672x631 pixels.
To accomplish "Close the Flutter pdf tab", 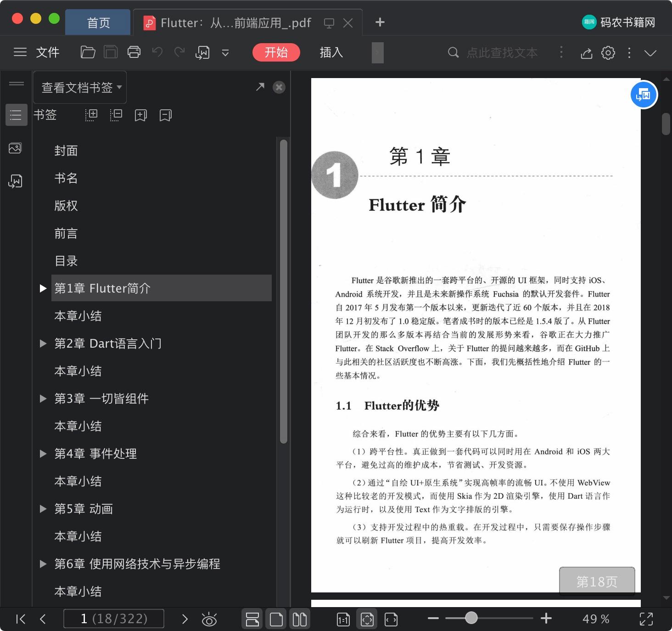I will coord(348,23).
